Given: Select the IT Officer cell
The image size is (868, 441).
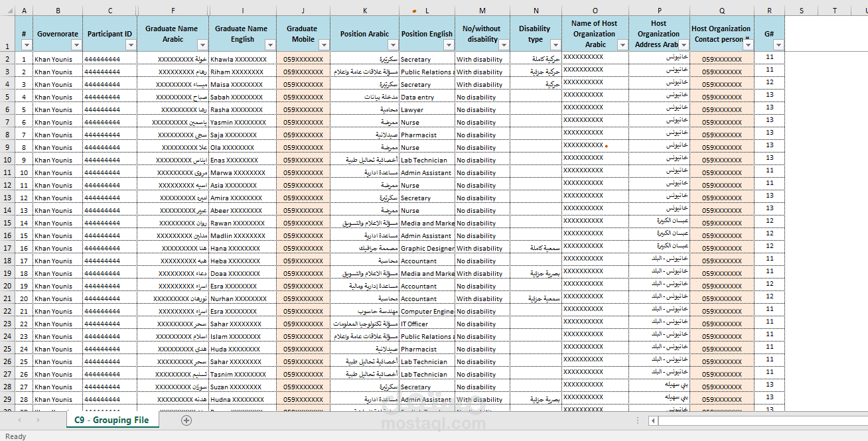Looking at the screenshot, I should coord(427,324).
